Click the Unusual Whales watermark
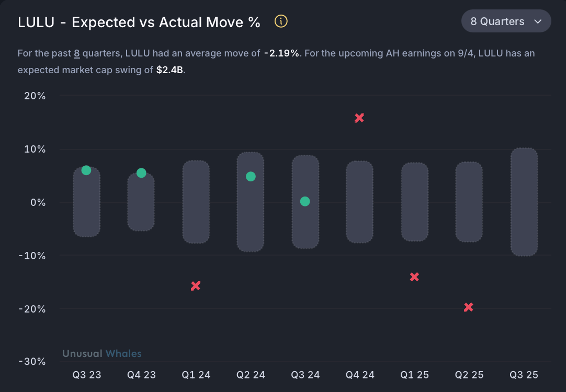Image resolution: width=566 pixels, height=392 pixels. coord(102,354)
